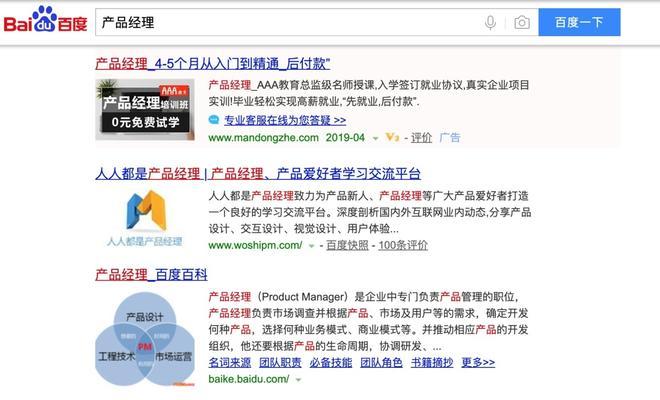Click the chat bubble icon beside 专业客服在线
The width and height of the screenshot is (660, 400).
tap(214, 120)
